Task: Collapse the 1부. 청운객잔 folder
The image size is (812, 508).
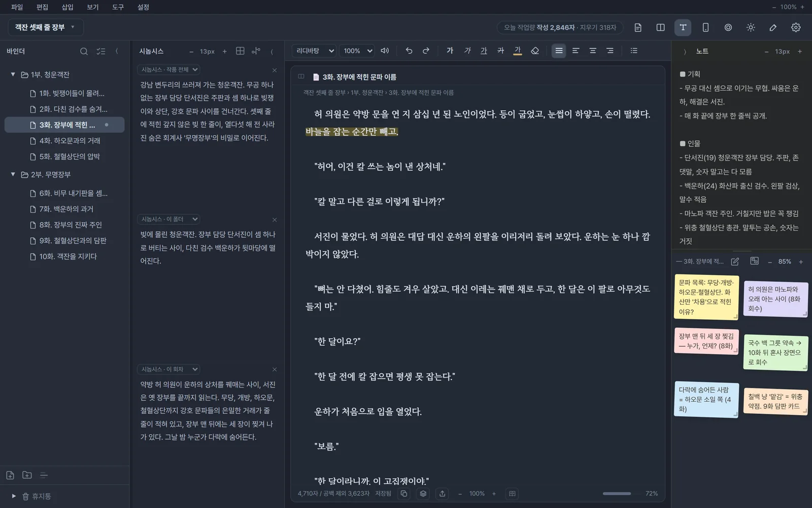Action: 13,75
